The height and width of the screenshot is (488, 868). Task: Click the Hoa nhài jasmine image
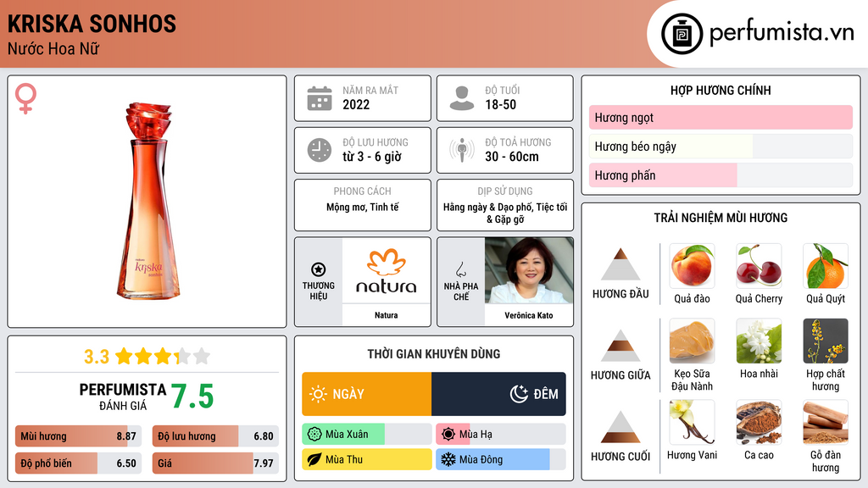point(759,341)
